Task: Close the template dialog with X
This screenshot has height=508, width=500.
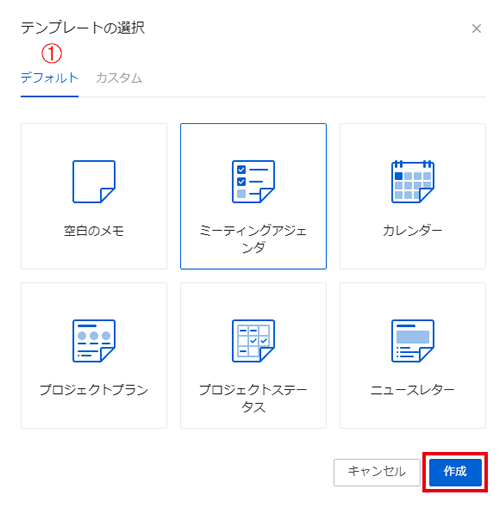Action: tap(477, 29)
